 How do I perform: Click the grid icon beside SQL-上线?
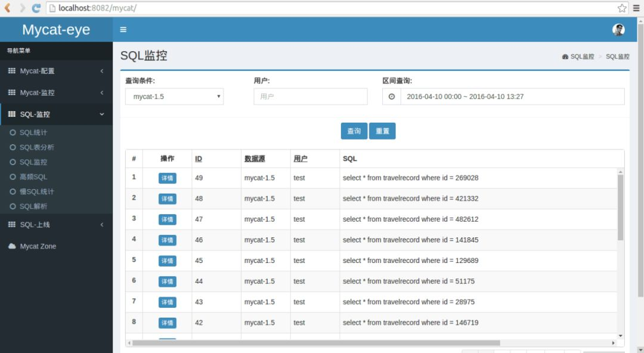click(11, 224)
